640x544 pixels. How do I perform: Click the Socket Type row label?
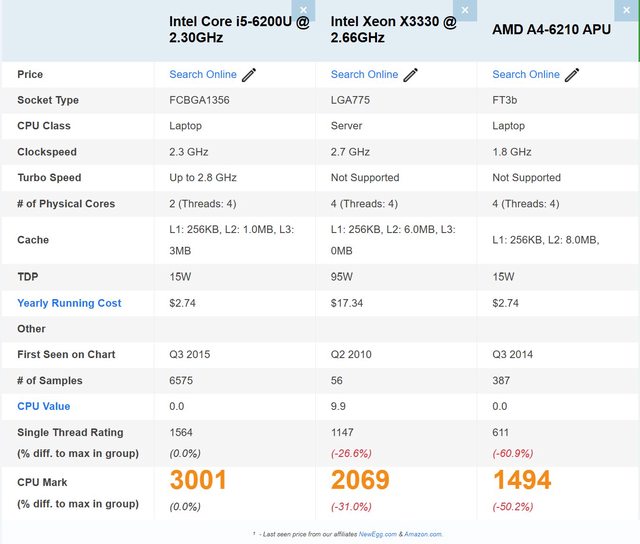point(48,100)
